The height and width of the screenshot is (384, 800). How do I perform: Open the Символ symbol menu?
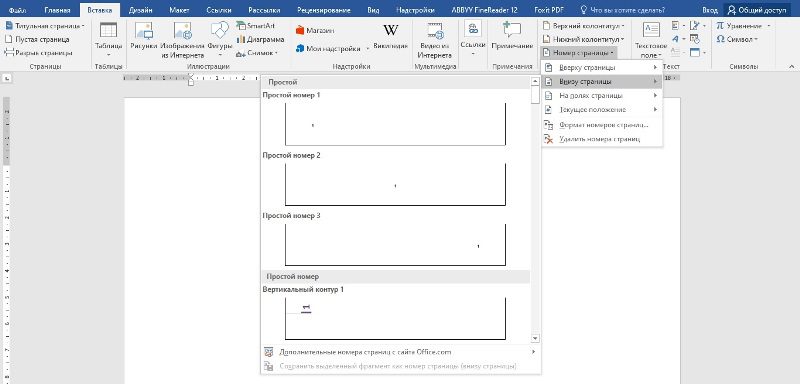[x=737, y=39]
